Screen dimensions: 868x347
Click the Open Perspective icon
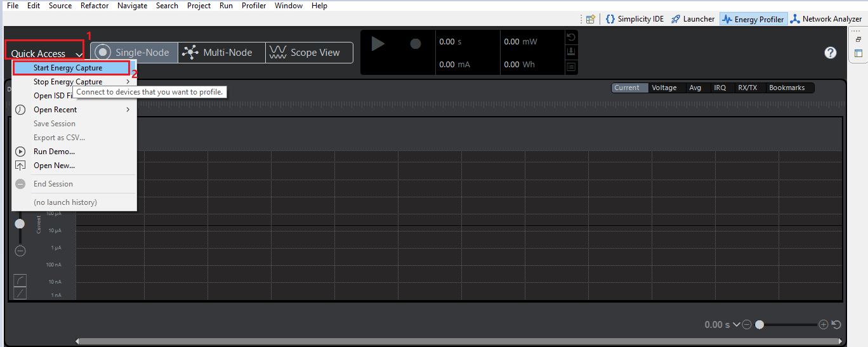click(x=591, y=19)
